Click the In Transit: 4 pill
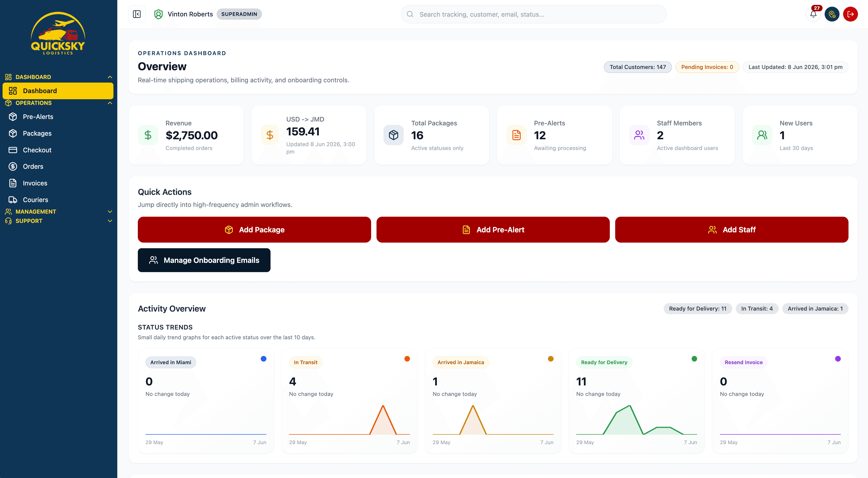 click(x=757, y=309)
